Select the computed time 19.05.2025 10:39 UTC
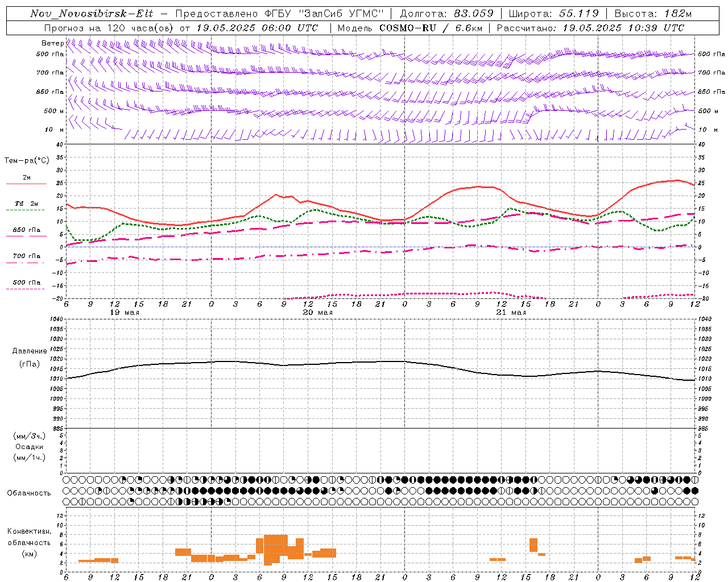Screen dimensions: 728x582 pos(623,28)
